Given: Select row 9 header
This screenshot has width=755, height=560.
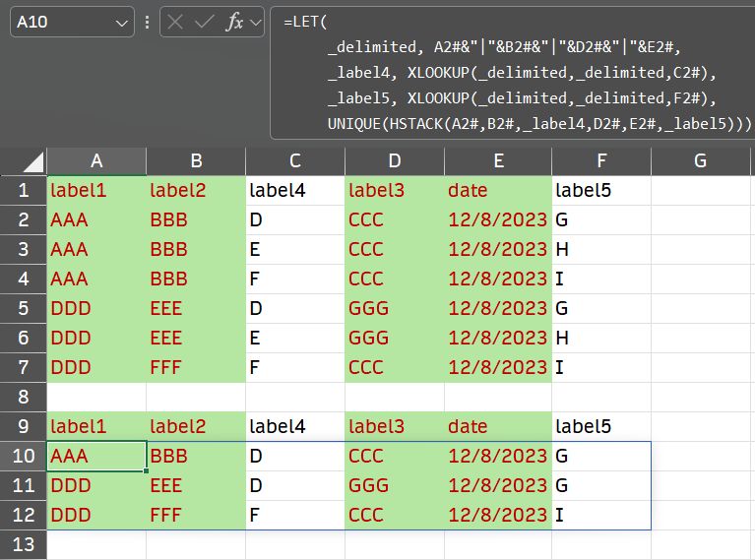Looking at the screenshot, I should [23, 426].
